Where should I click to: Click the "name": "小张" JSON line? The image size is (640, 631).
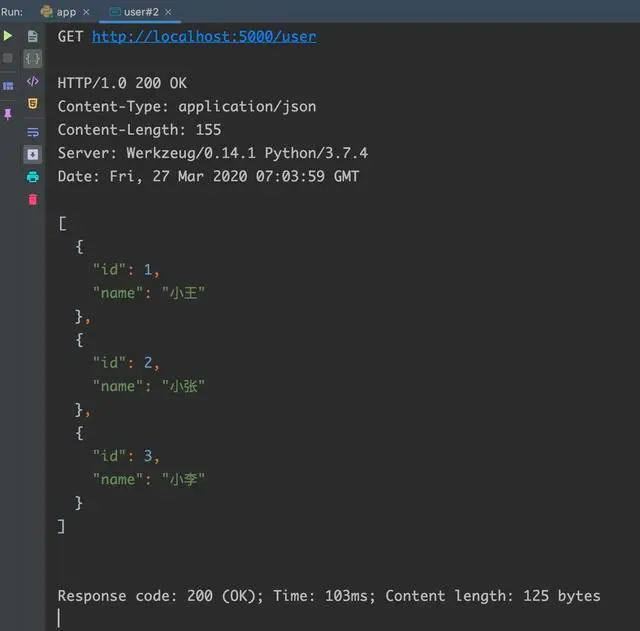[x=149, y=386]
